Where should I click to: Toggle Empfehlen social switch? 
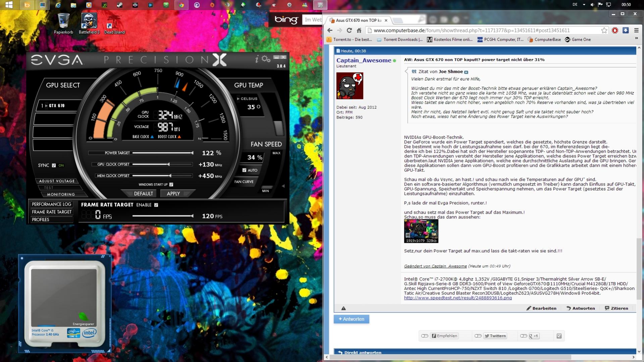click(x=425, y=336)
